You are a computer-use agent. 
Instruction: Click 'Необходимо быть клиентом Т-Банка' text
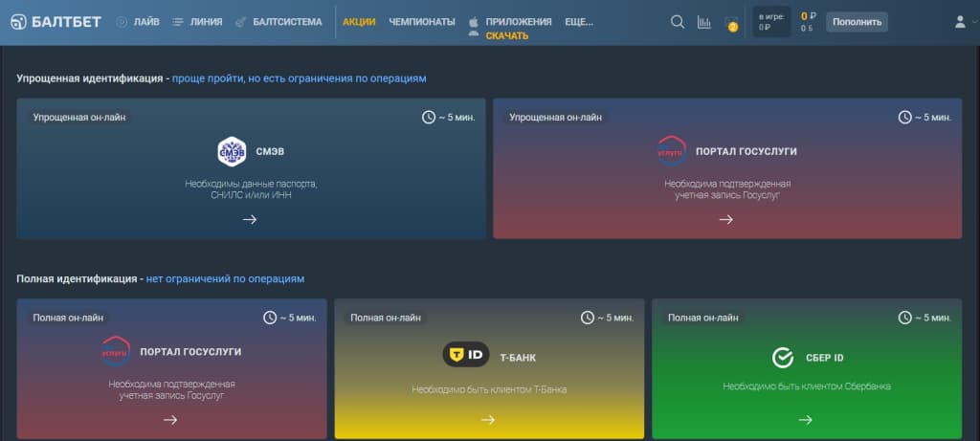(x=489, y=389)
